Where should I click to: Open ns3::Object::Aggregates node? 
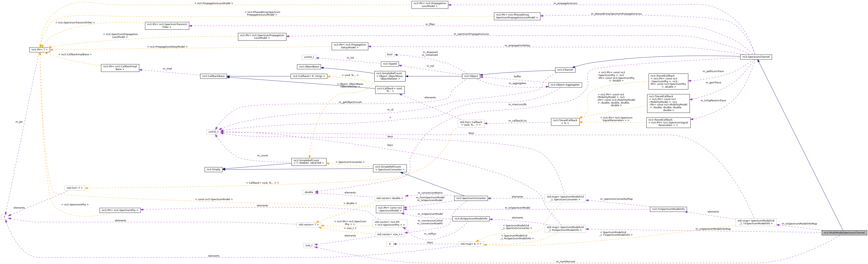[565, 85]
